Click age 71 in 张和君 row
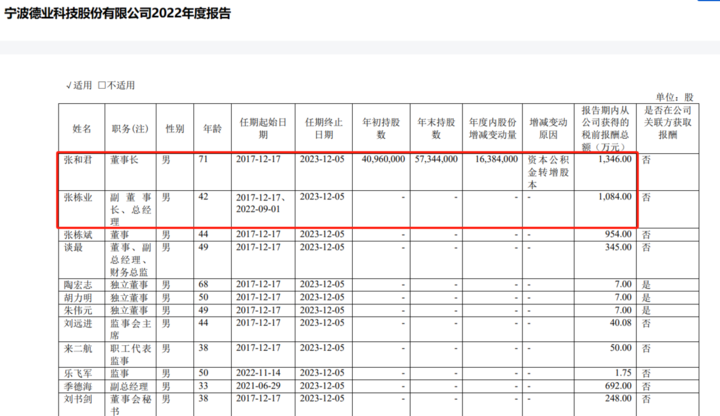This screenshot has width=720, height=416. pyautogui.click(x=203, y=159)
